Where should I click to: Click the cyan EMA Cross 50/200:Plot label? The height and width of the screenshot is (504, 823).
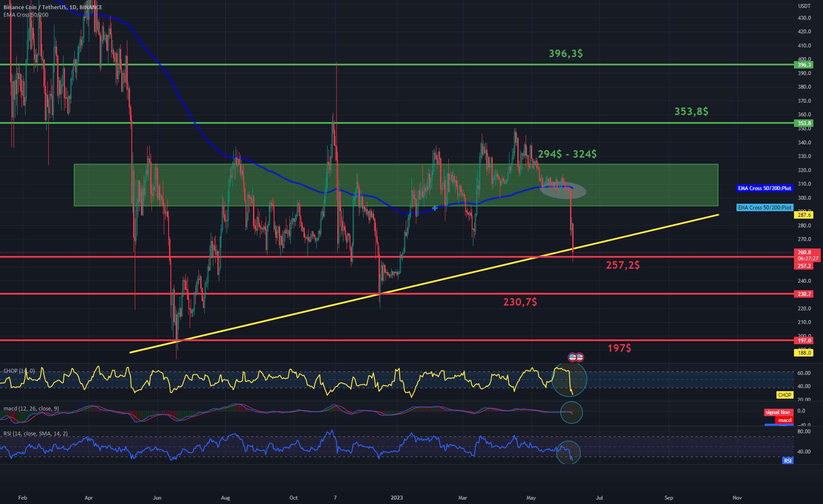[x=765, y=208]
